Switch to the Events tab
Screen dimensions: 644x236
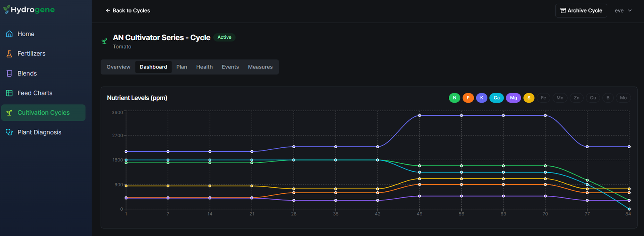pos(230,67)
